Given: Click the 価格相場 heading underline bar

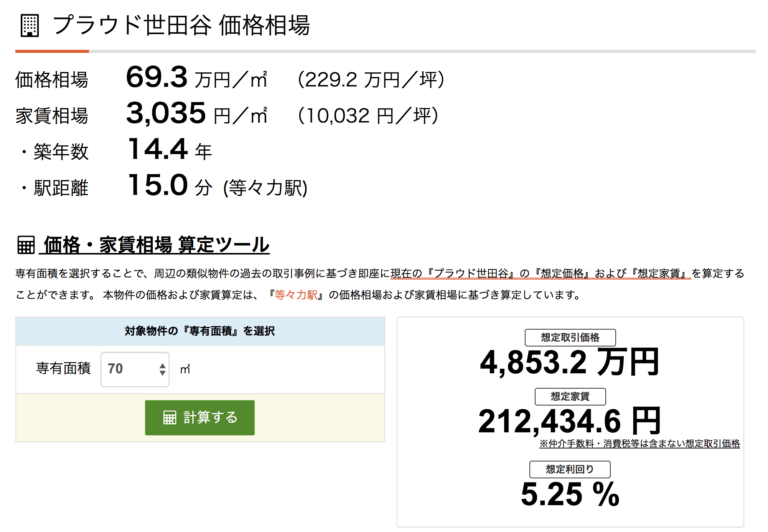Looking at the screenshot, I should pyautogui.click(x=52, y=50).
